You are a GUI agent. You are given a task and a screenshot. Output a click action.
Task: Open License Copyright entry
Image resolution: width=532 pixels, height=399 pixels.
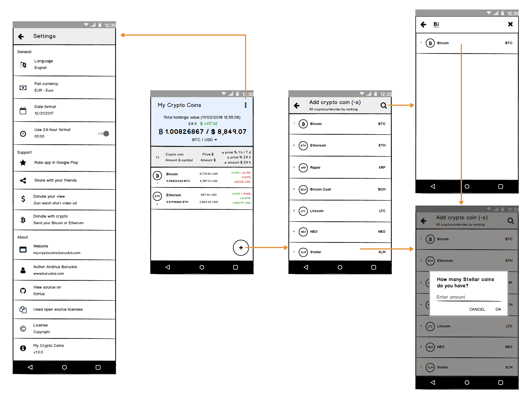point(64,329)
